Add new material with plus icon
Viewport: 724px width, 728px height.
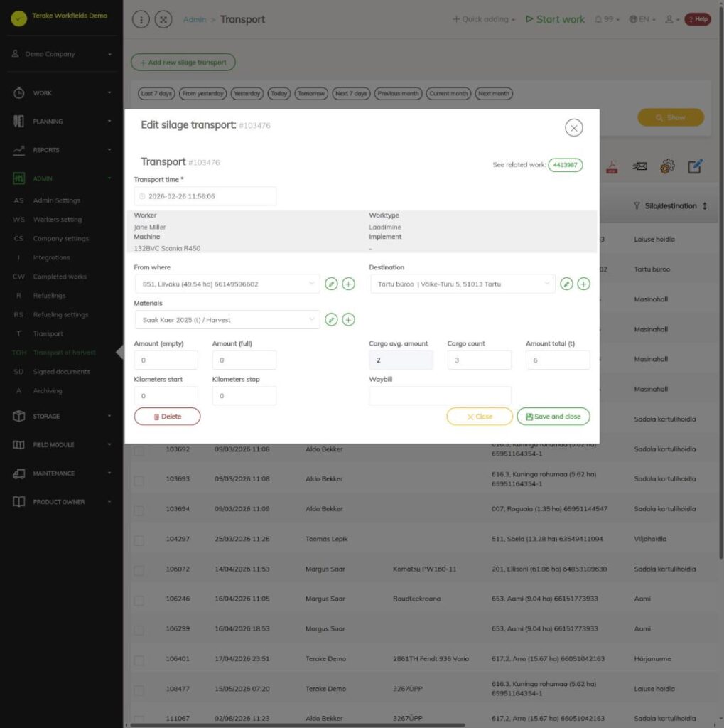coord(348,319)
